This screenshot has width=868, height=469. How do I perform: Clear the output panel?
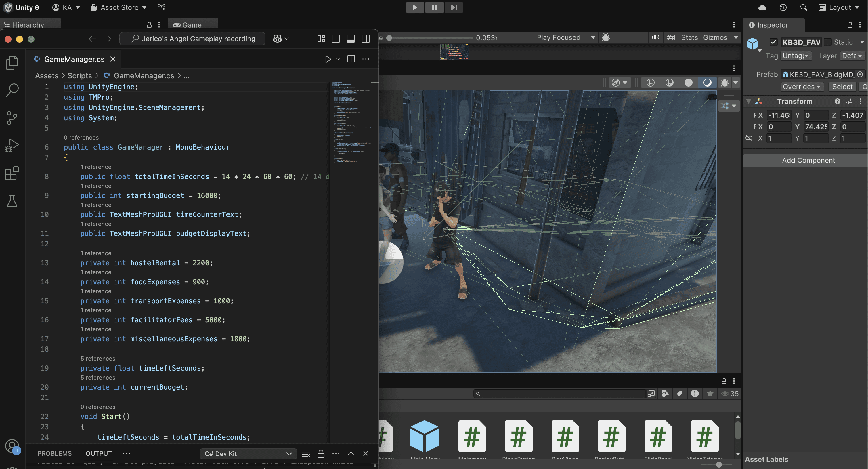click(306, 454)
